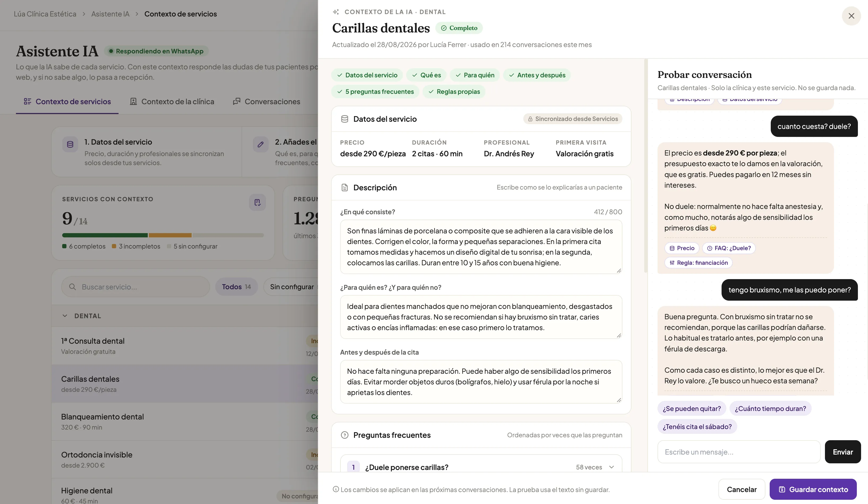This screenshot has height=504, width=868.
Task: Send the test message with Enviar
Action: 842,452
